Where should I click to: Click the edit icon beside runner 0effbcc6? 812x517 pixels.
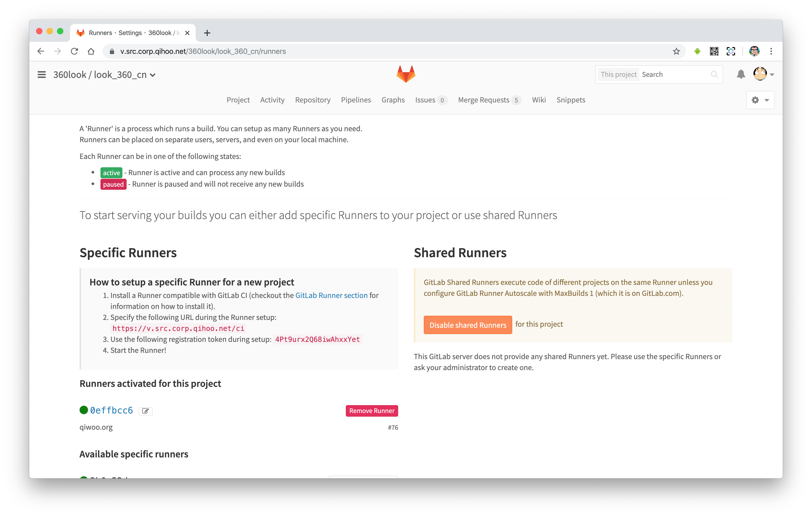coord(146,411)
